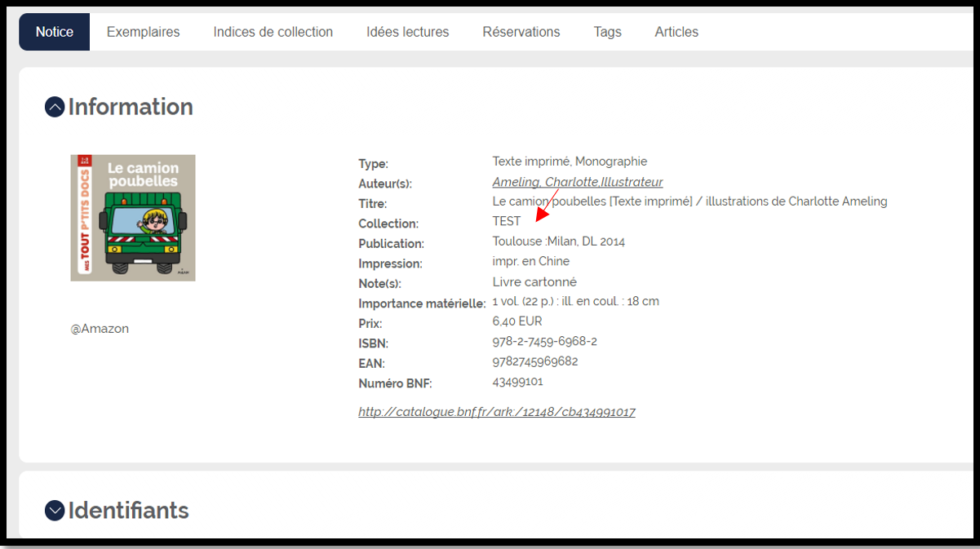
Task: Expand the Identifiants section
Action: coord(55,511)
